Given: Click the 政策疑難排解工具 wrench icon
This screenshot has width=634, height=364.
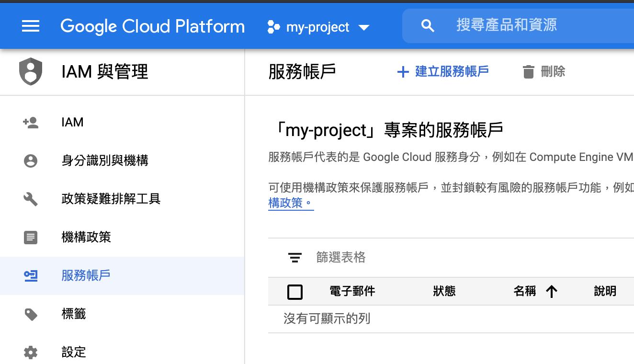Looking at the screenshot, I should (x=31, y=199).
